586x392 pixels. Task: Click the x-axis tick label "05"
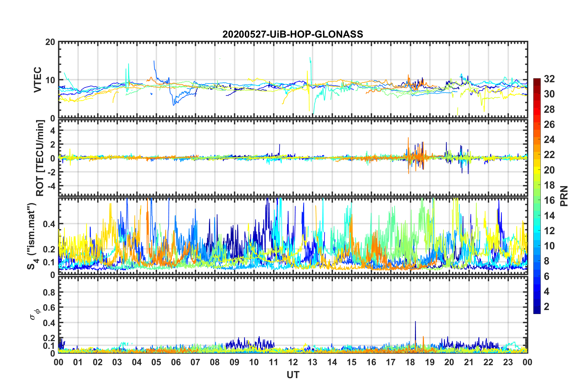[x=156, y=362]
